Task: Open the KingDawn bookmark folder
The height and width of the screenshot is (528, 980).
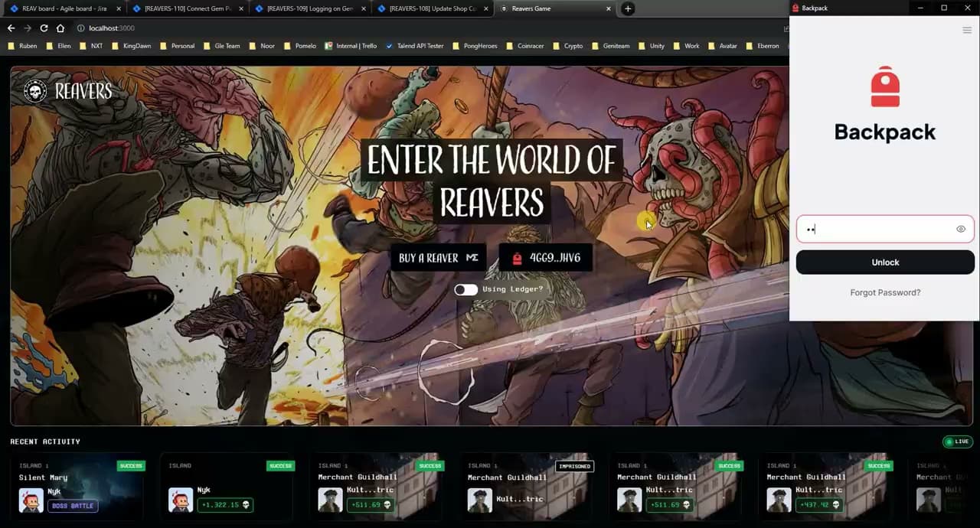Action: pos(131,46)
